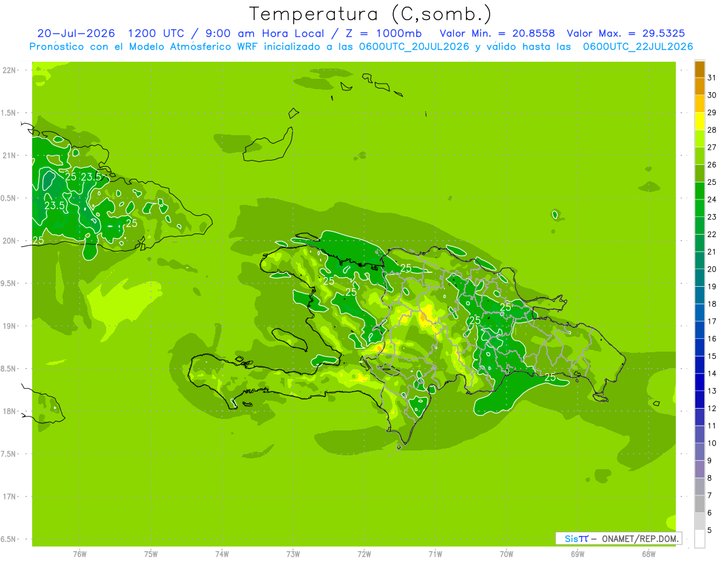Screen dimensions: 728x562
Task: Pick the purple legend swatch above 9
Action: tap(699, 452)
